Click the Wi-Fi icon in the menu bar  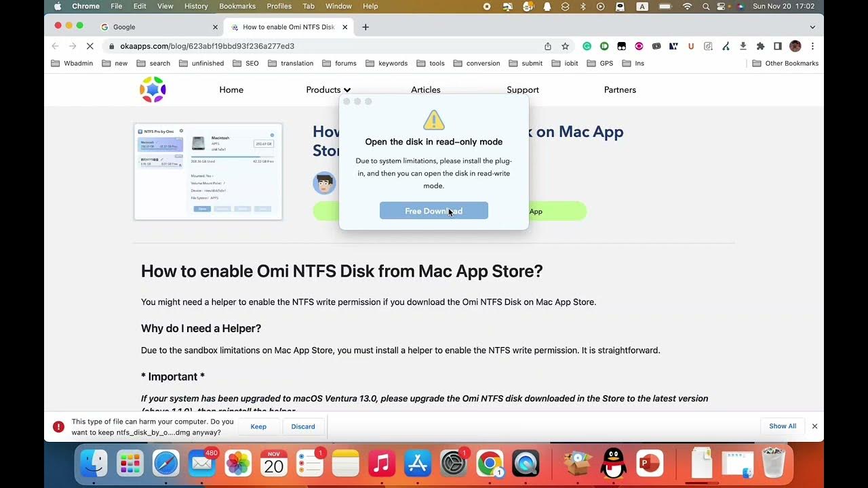tap(687, 6)
